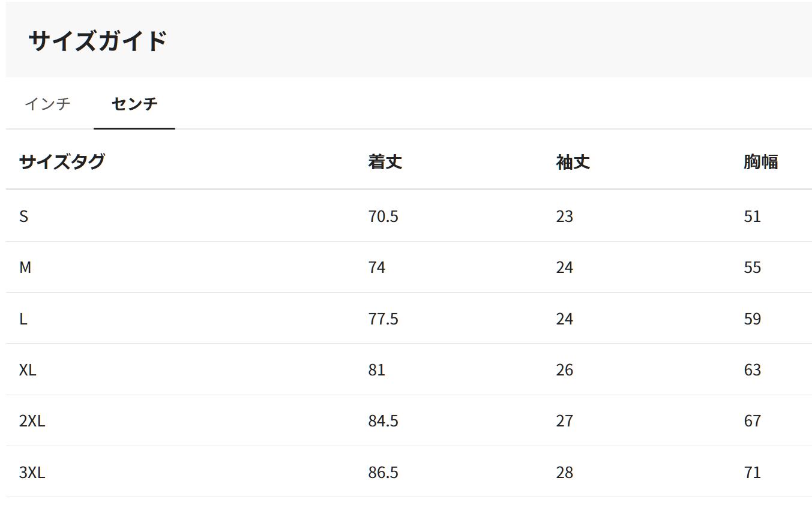Click the 28 sleeve value for 3XL
This screenshot has width=812, height=508.
point(564,473)
